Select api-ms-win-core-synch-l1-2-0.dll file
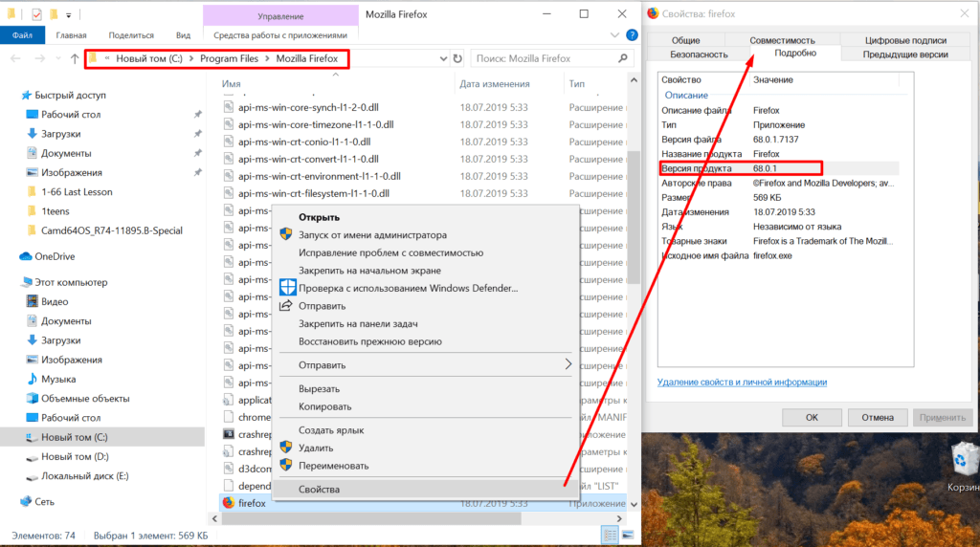Viewport: 980px width, 547px height. [x=308, y=107]
